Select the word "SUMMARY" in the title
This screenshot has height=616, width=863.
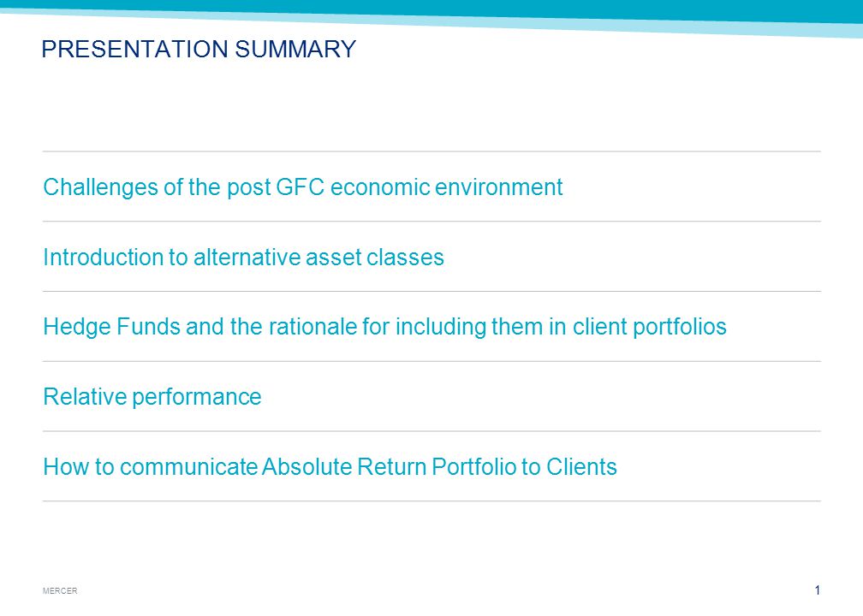(295, 49)
